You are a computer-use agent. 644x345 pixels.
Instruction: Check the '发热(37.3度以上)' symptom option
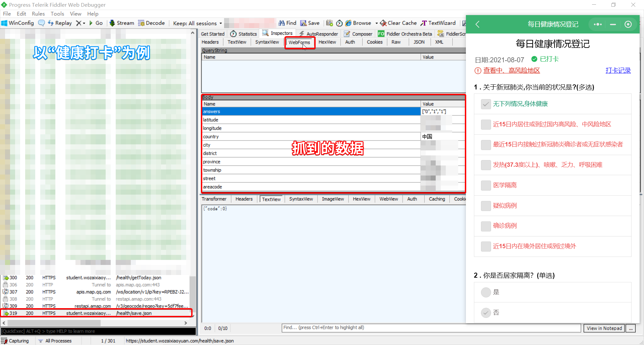click(486, 165)
